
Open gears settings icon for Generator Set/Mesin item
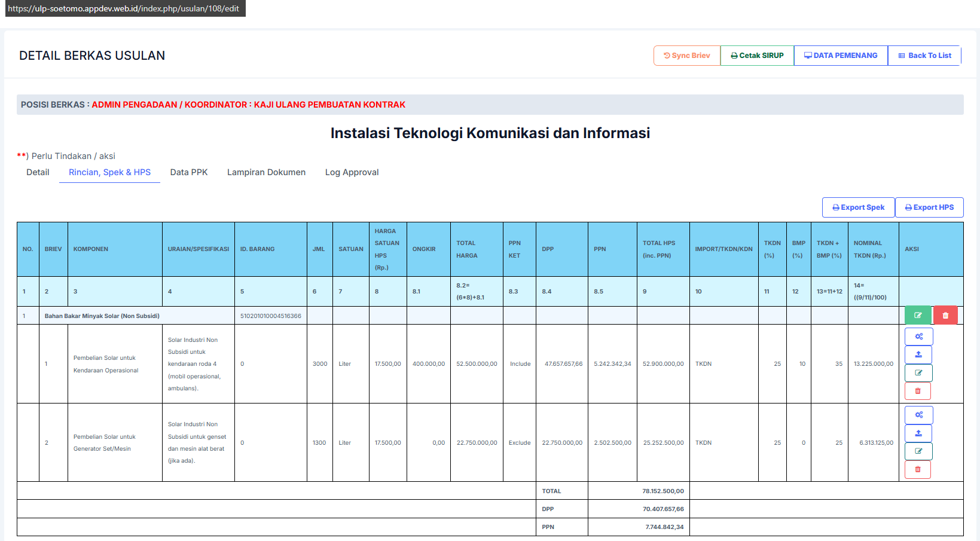(918, 415)
